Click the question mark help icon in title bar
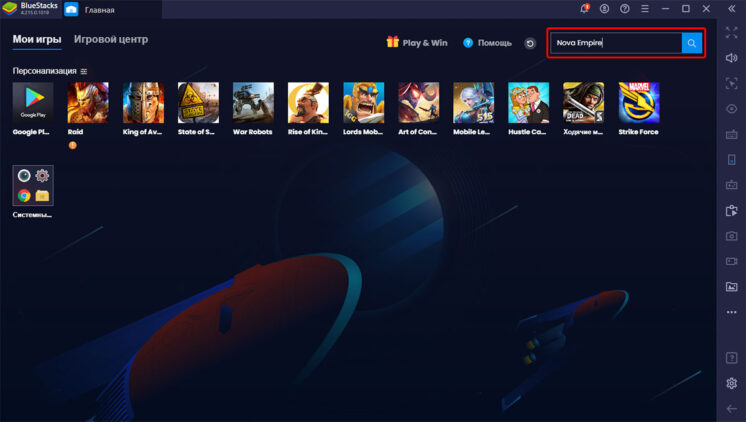 click(624, 9)
